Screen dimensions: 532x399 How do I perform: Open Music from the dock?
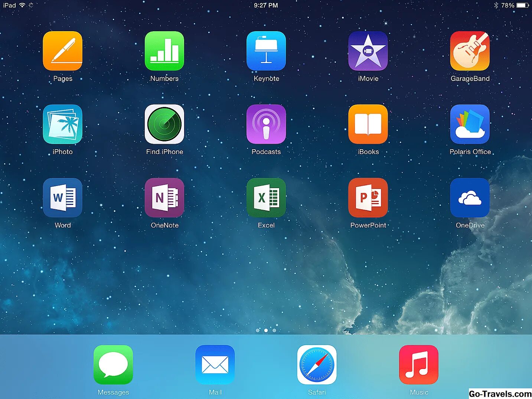coord(419,365)
